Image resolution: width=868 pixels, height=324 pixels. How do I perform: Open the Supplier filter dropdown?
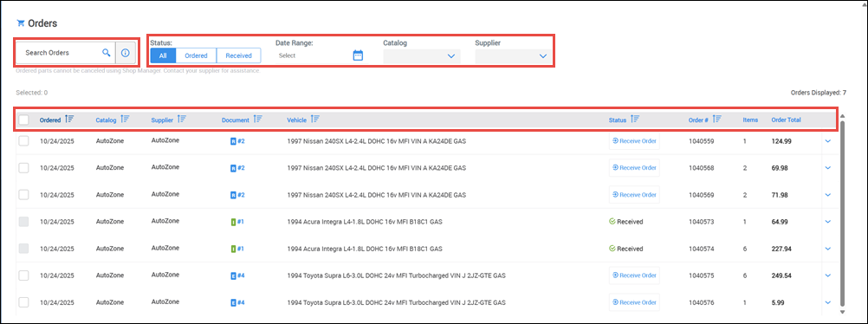click(514, 56)
